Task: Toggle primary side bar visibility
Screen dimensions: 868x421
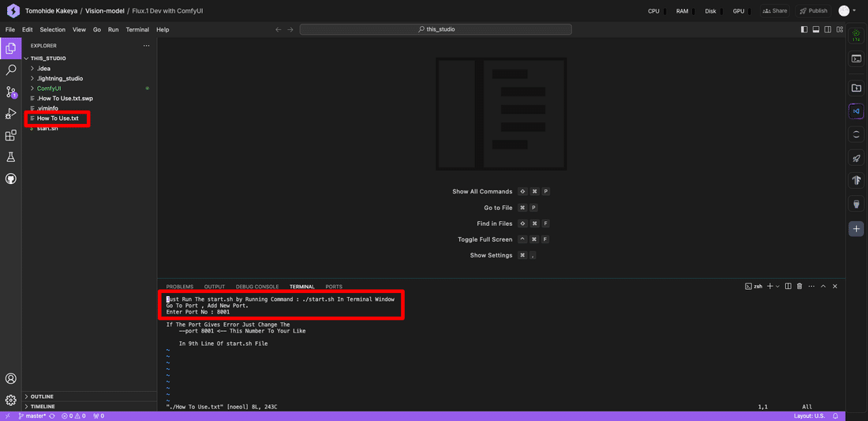Action: coord(804,29)
